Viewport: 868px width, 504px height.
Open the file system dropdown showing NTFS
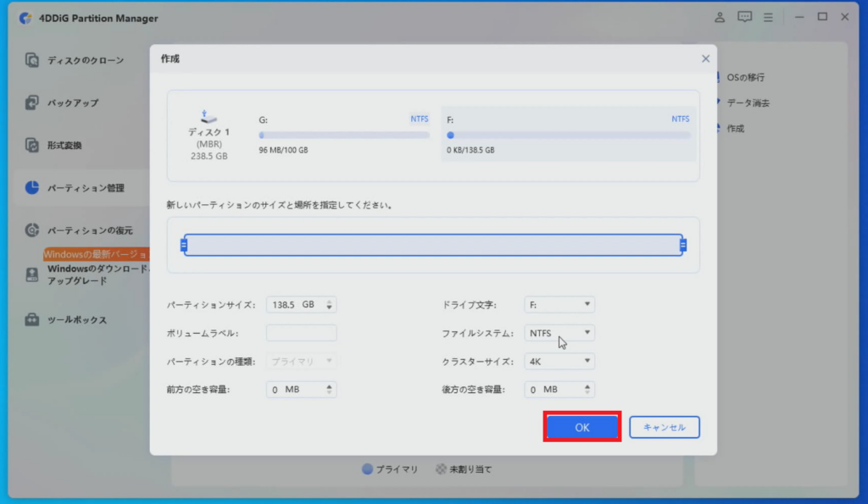pyautogui.click(x=559, y=333)
